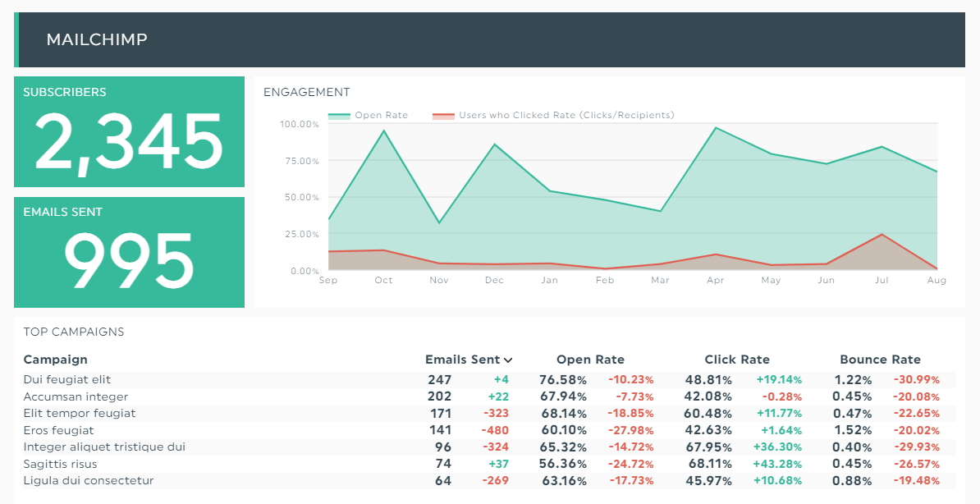Click the 100.00% y-axis label

(x=300, y=124)
